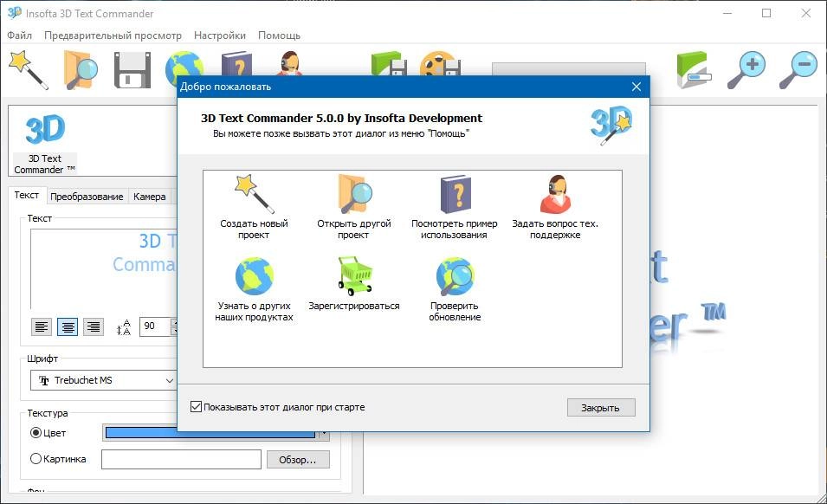Click the magic wand new project toolbar icon
Image resolution: width=827 pixels, height=504 pixels.
pos(28,69)
